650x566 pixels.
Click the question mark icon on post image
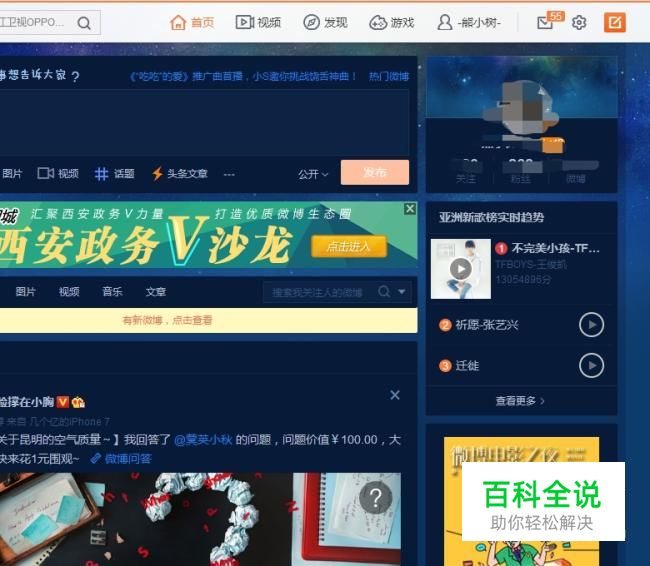click(376, 498)
